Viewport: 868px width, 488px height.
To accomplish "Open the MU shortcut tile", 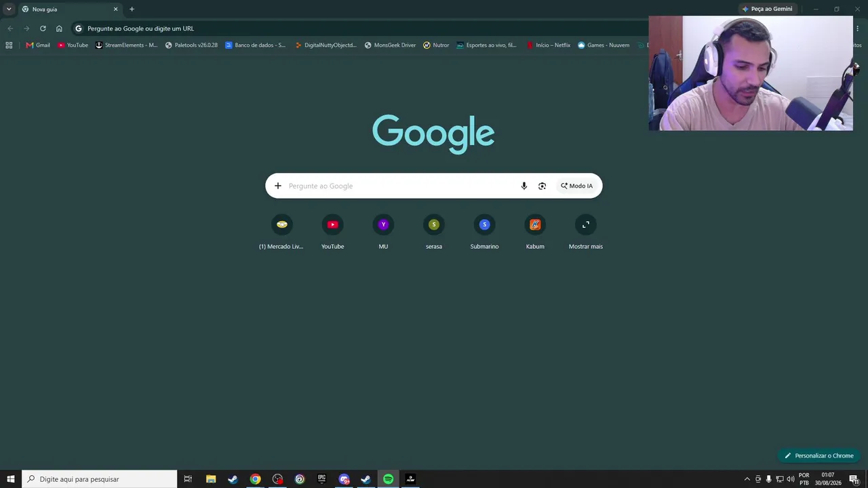I will [x=383, y=232].
